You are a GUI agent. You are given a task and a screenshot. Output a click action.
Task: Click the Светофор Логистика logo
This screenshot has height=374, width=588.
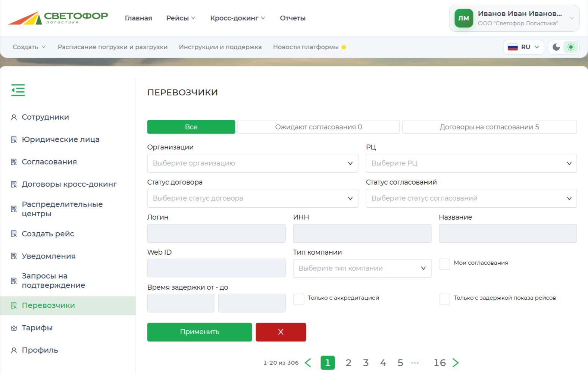[x=58, y=18]
